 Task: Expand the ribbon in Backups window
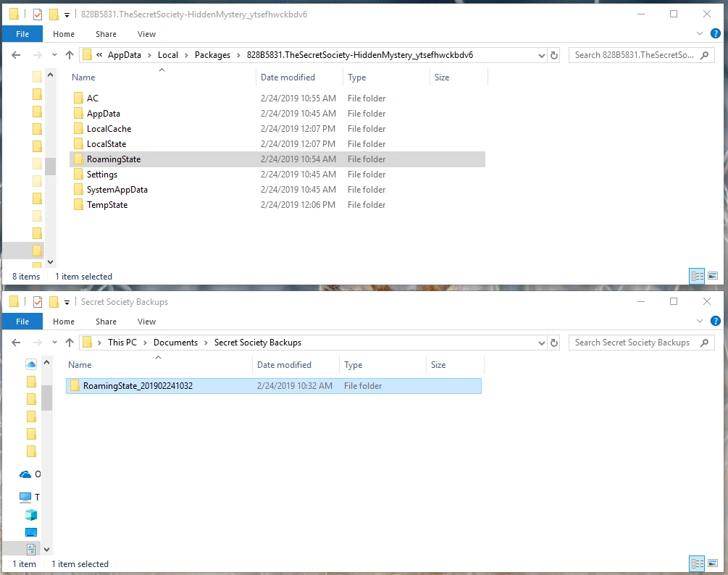click(x=700, y=321)
